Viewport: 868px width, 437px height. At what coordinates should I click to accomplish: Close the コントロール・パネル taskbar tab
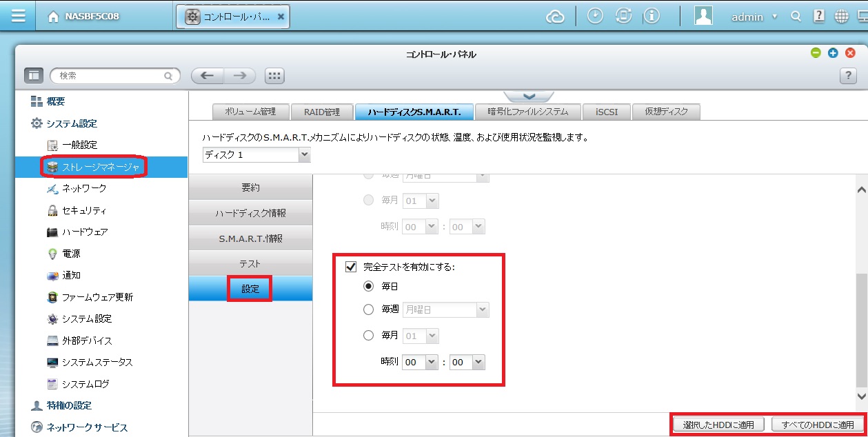click(x=280, y=17)
